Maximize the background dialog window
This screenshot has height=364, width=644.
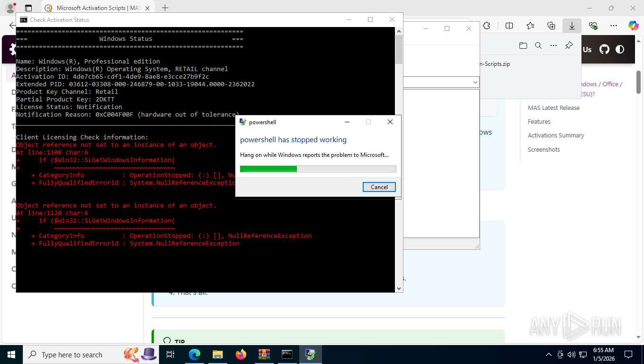pos(447,28)
